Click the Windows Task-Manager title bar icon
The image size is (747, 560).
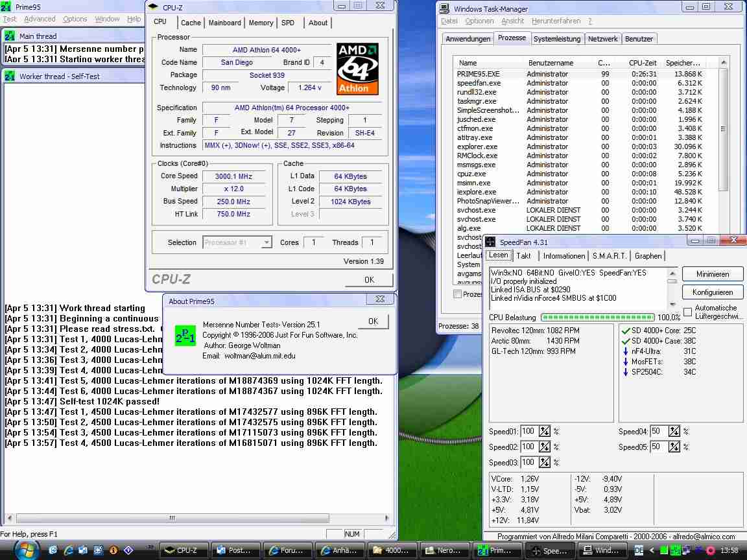(x=444, y=8)
